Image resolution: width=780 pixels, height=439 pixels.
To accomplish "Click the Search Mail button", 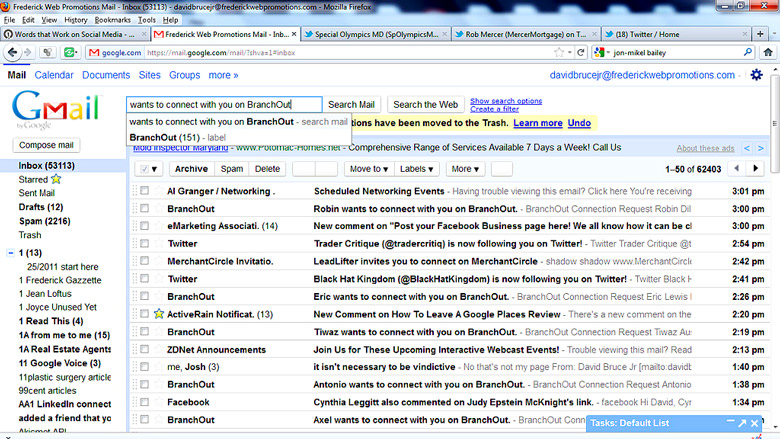I will tap(351, 104).
